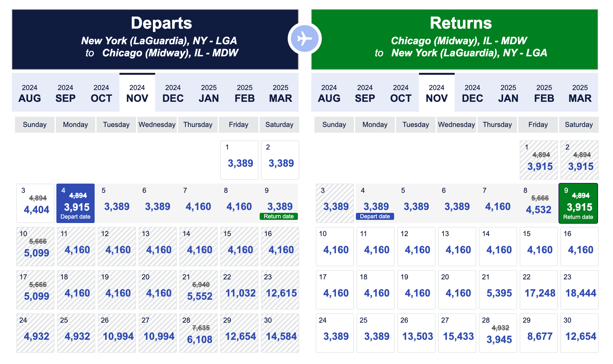Open the 2024 AUG departure month

click(29, 93)
